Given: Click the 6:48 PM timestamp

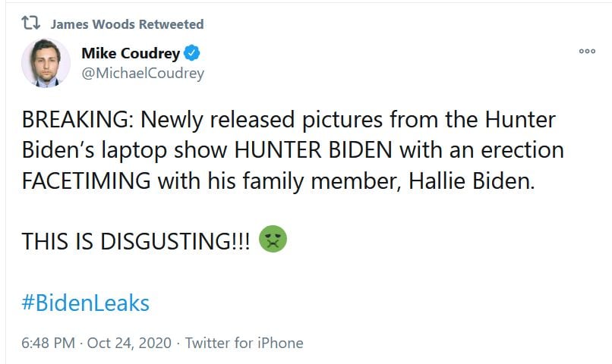Looking at the screenshot, I should coord(48,343).
